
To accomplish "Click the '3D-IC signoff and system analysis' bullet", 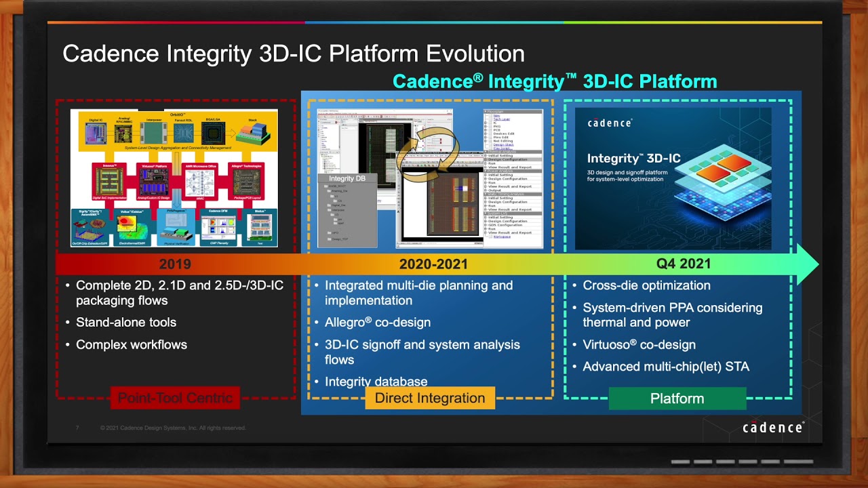I will coord(422,352).
